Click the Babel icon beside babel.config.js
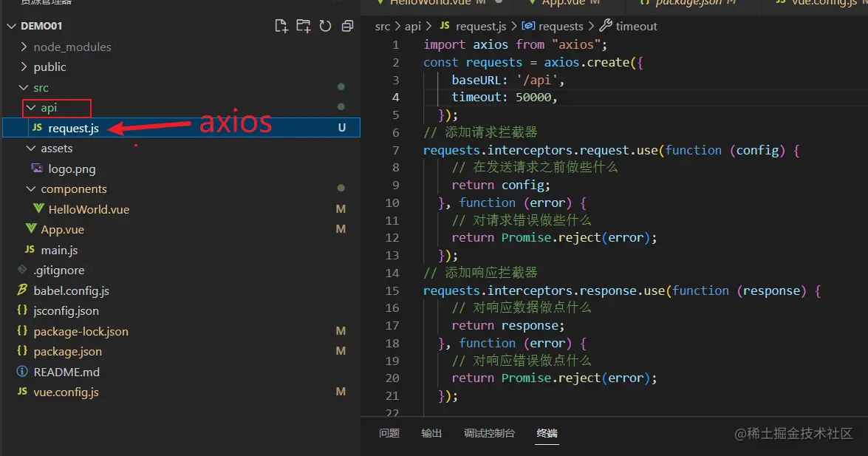Image resolution: width=868 pixels, height=456 pixels. [22, 289]
